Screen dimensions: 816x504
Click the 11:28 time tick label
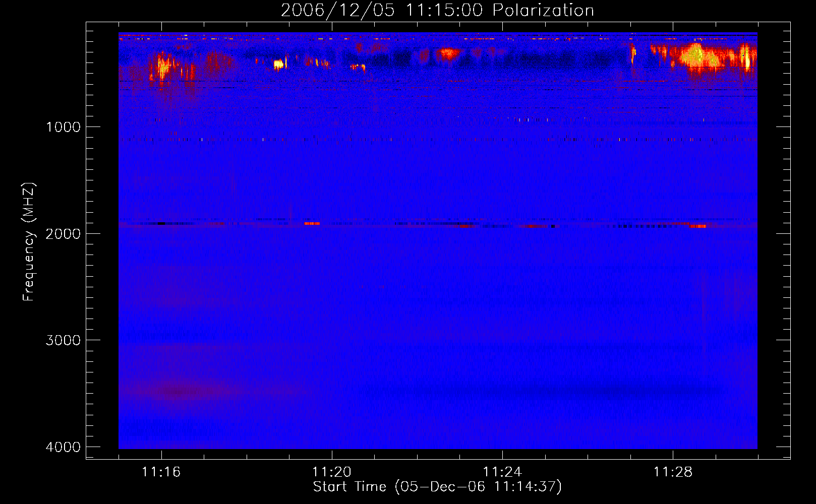(673, 472)
